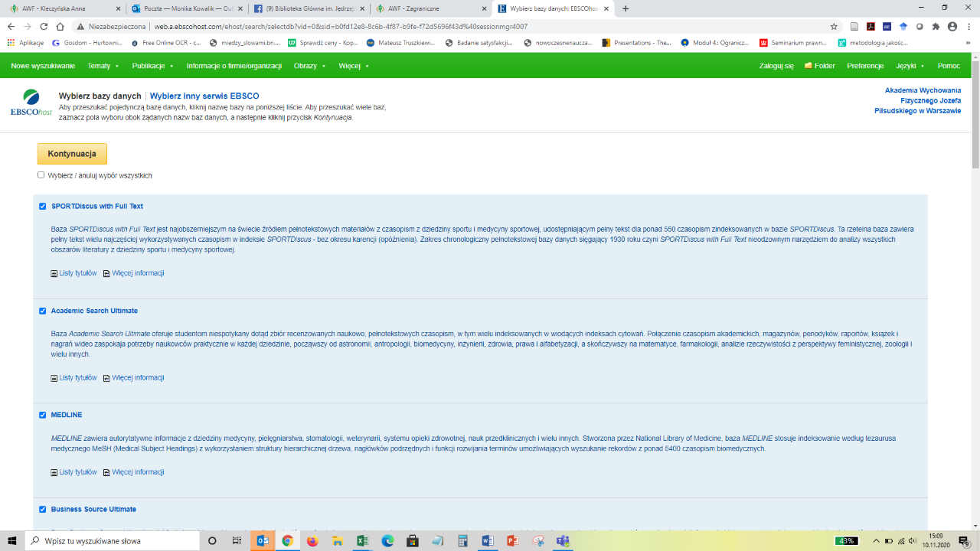Uncheck the Business Source Ultimate checkbox
This screenshot has height=551, width=980.
click(43, 509)
